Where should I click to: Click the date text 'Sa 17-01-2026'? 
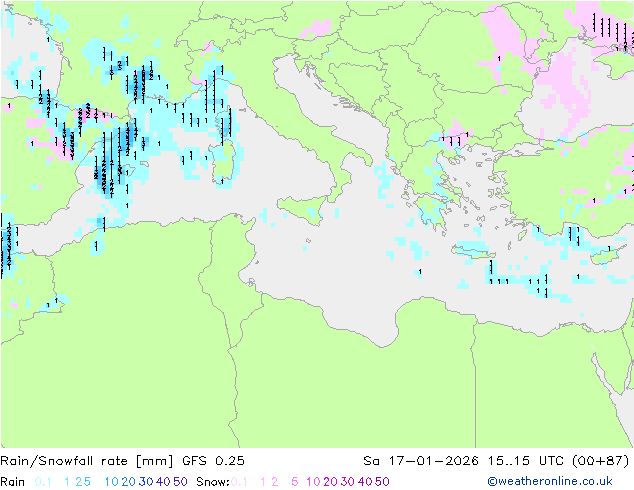(421, 461)
